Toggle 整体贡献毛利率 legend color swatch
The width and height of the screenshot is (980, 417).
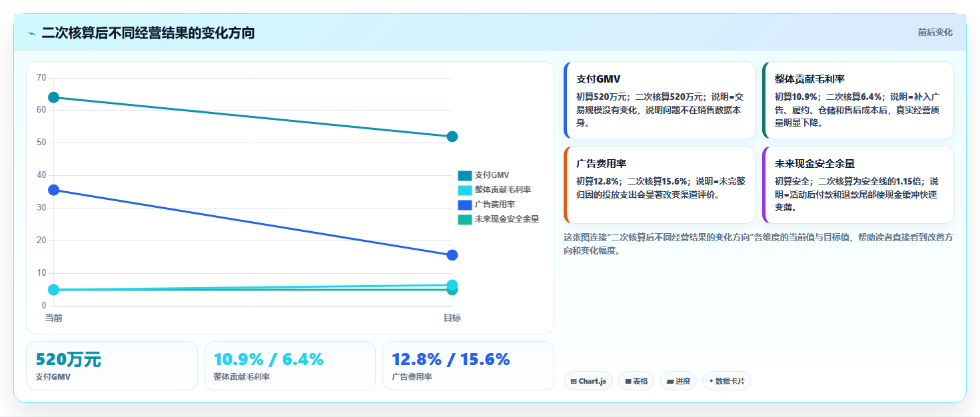[464, 190]
